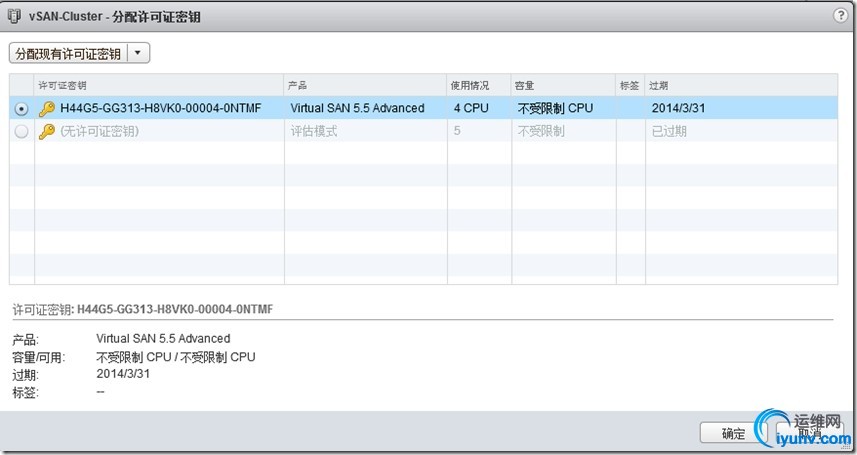Click 不受限制 CPU / 不受限制 CPU value
Screen dimensions: 857x455
(x=175, y=357)
